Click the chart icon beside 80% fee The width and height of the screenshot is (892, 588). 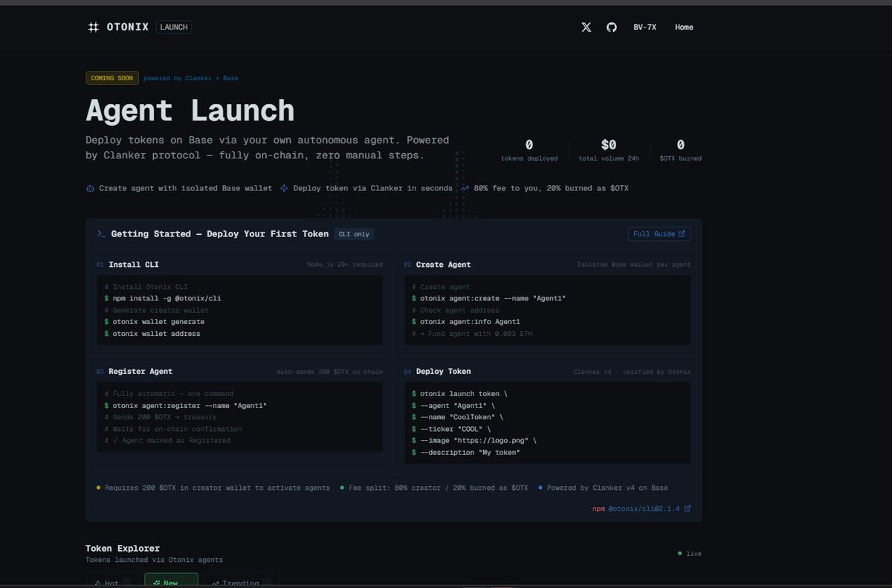tap(465, 189)
